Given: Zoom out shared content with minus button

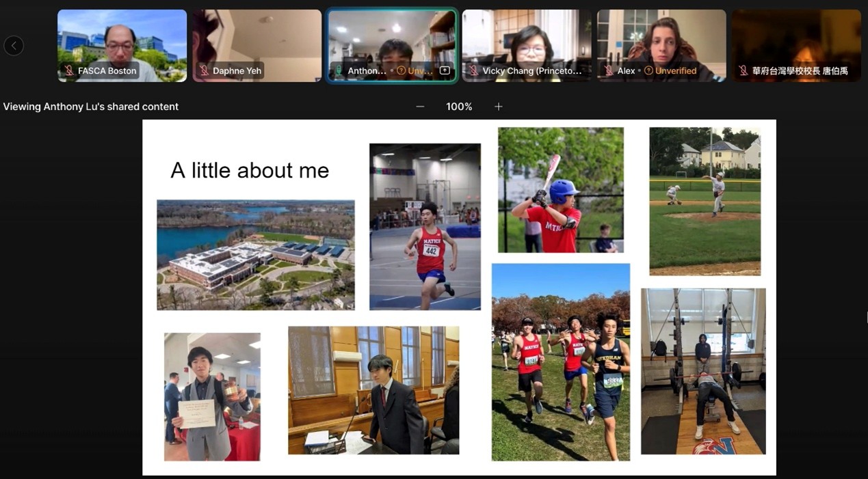Looking at the screenshot, I should point(420,107).
